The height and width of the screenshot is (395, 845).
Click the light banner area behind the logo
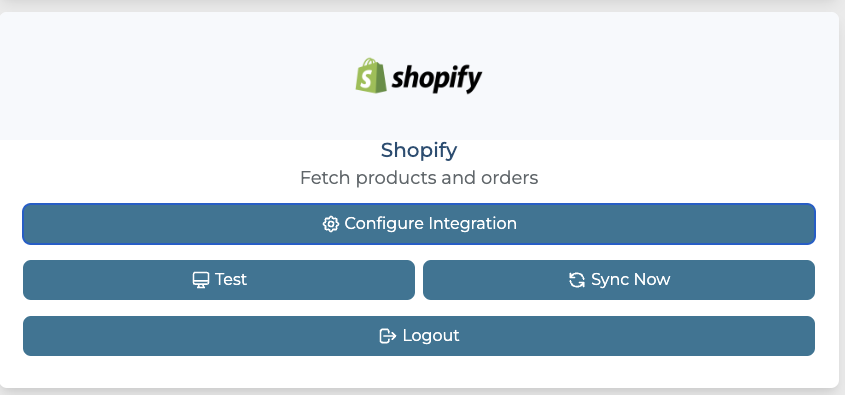click(x=162, y=75)
